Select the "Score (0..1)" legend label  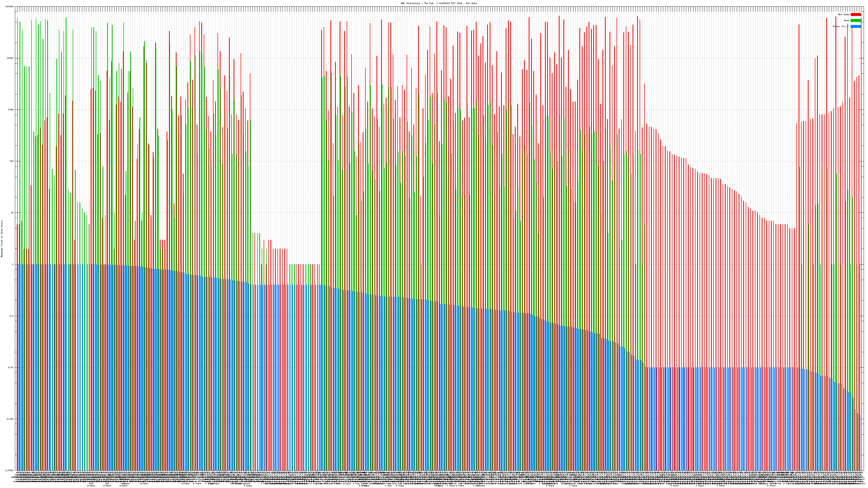[841, 26]
